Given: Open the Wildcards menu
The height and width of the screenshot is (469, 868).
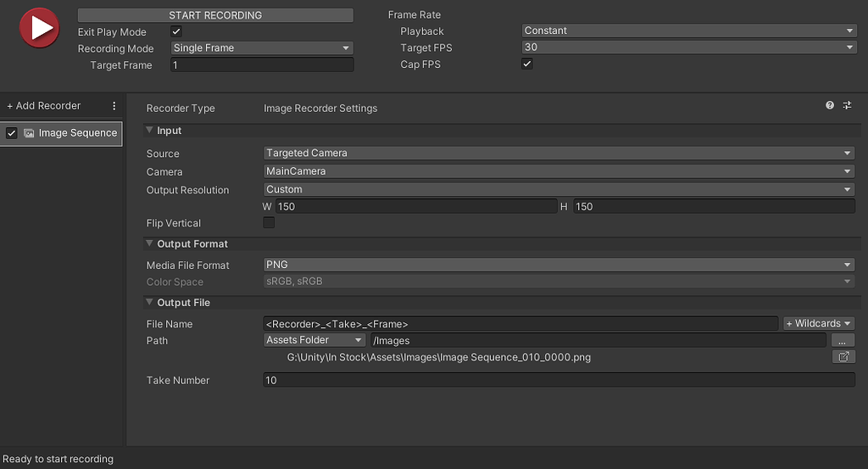Looking at the screenshot, I should pos(819,323).
